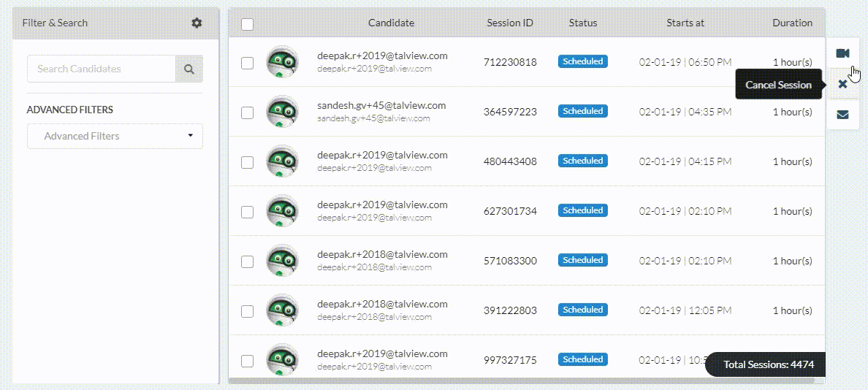Click the Advanced Filters dropdown arrow
Viewport: 868px width, 390px height.
click(191, 136)
